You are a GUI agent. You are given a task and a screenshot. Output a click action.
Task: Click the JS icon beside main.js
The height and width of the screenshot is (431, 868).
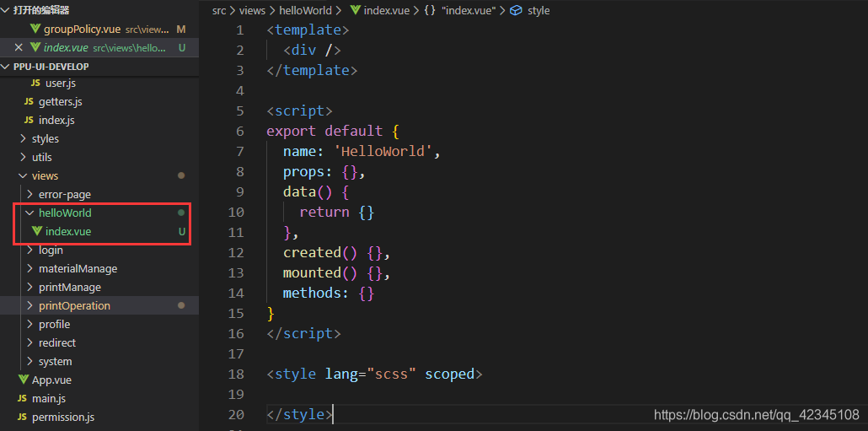click(22, 398)
